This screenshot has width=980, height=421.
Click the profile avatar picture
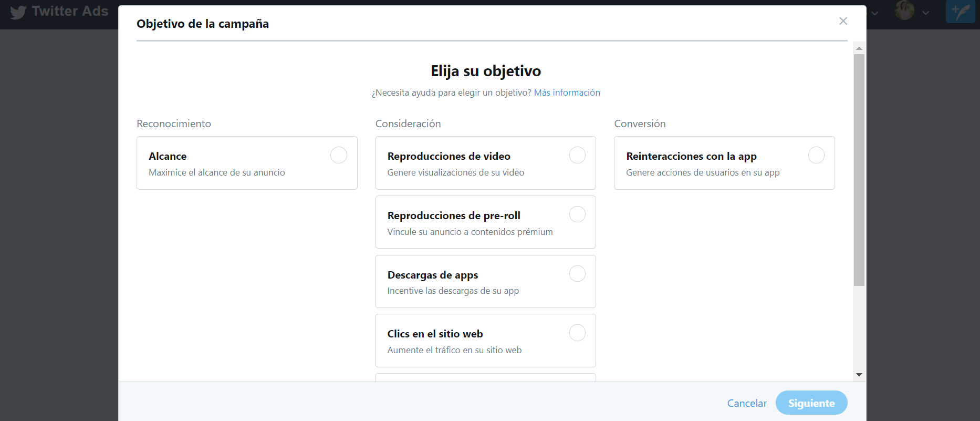coord(904,11)
